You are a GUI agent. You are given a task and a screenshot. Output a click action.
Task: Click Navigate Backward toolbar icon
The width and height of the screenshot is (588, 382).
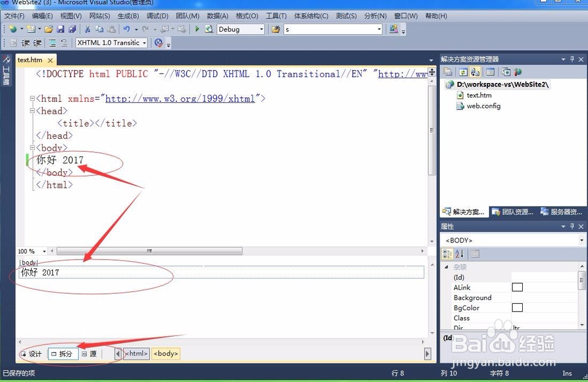coord(165,29)
